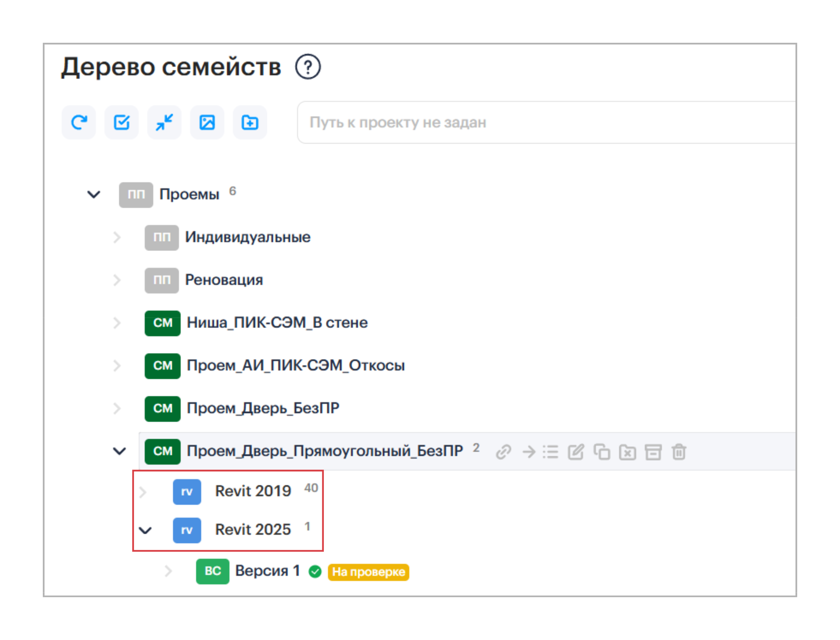This screenshot has height=640, width=840.
Task: Expand Ниша_ПИК-СЭМ_В стене family
Action: (117, 323)
